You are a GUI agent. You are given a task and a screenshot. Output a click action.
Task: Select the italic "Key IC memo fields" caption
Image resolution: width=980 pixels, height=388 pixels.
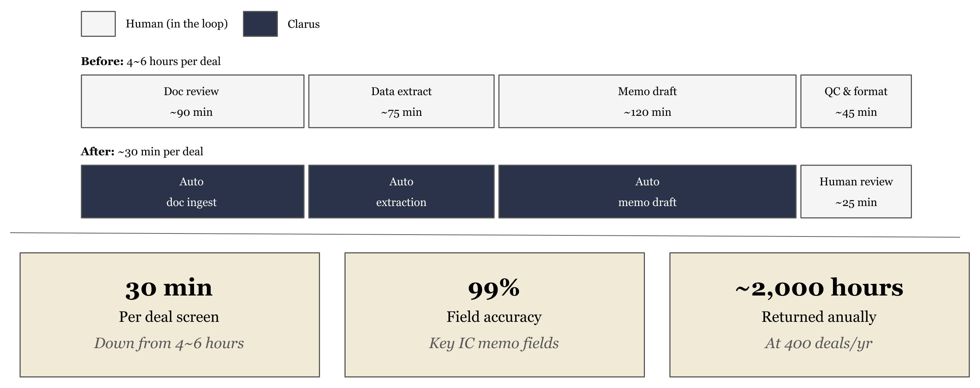(x=494, y=343)
